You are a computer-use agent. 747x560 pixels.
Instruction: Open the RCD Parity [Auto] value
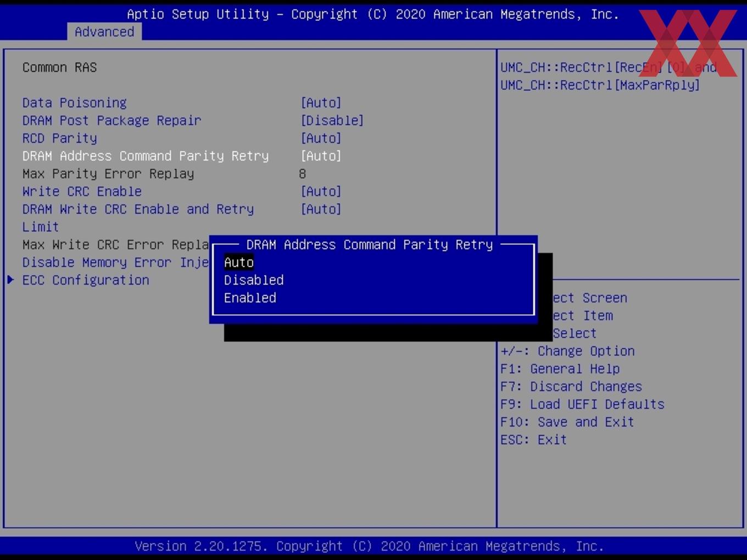click(321, 138)
